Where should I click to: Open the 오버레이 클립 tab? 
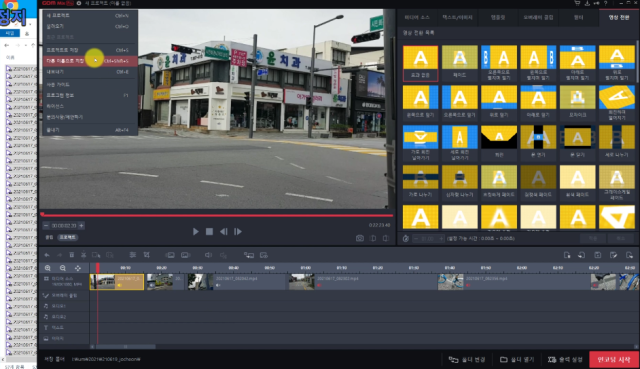pyautogui.click(x=538, y=18)
